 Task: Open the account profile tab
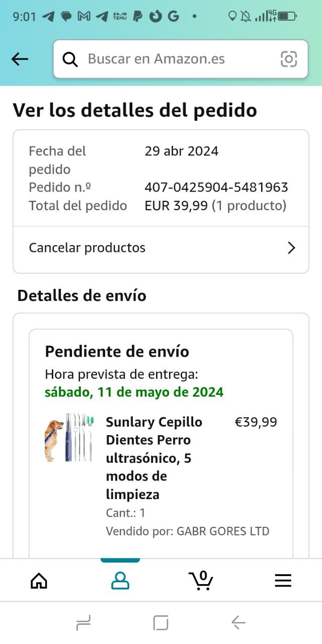click(x=120, y=581)
